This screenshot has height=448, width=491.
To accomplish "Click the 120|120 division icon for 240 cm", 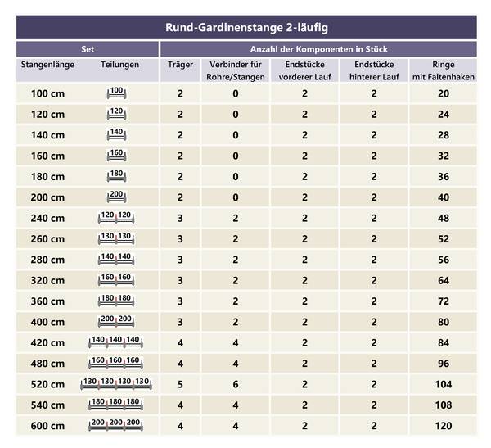I will click(116, 218).
